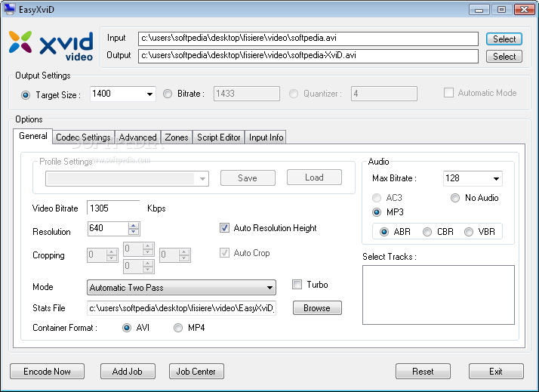Image resolution: width=539 pixels, height=392 pixels.
Task: Click Select button for Input file
Action: point(504,39)
